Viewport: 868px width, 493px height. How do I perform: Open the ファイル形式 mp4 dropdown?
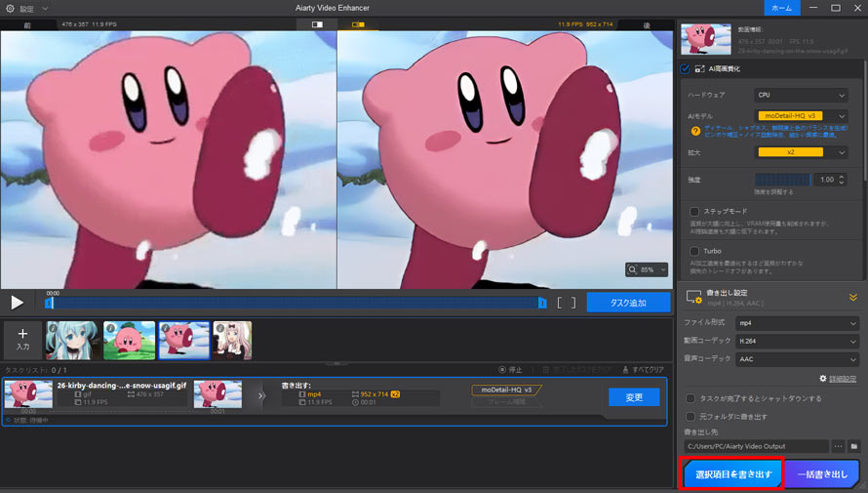point(797,323)
